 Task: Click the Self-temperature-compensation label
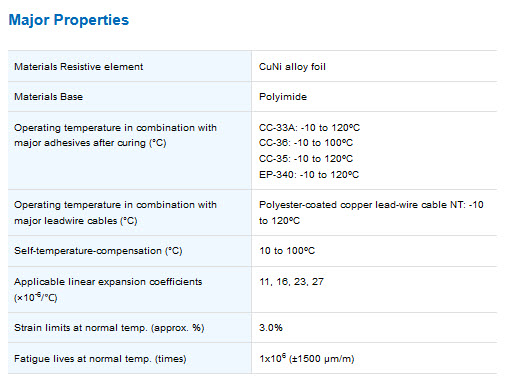point(98,251)
